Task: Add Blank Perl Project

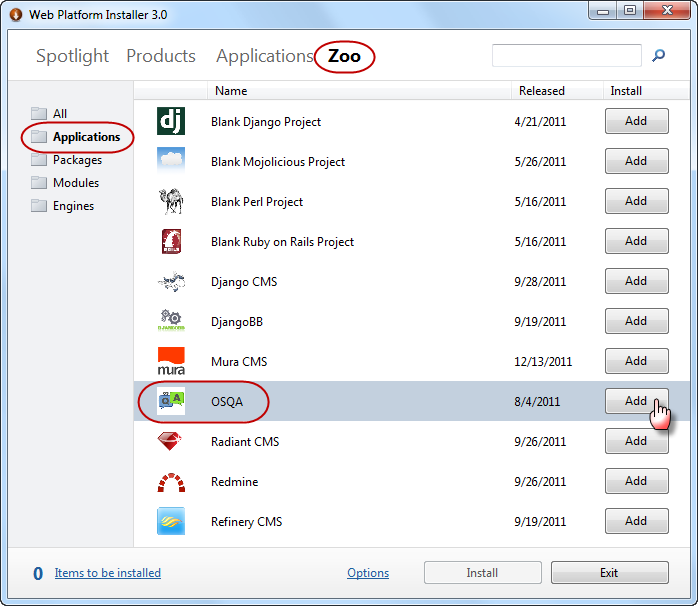Action: click(637, 201)
